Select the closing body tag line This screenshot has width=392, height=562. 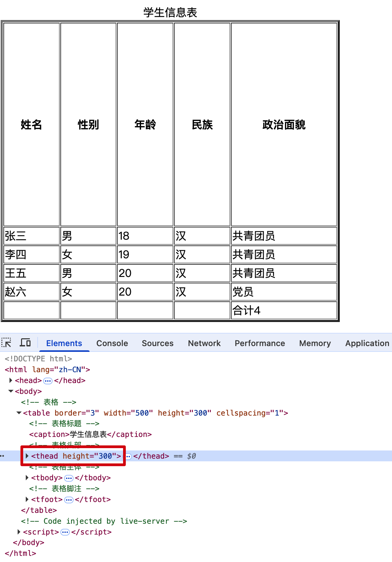tap(28, 542)
